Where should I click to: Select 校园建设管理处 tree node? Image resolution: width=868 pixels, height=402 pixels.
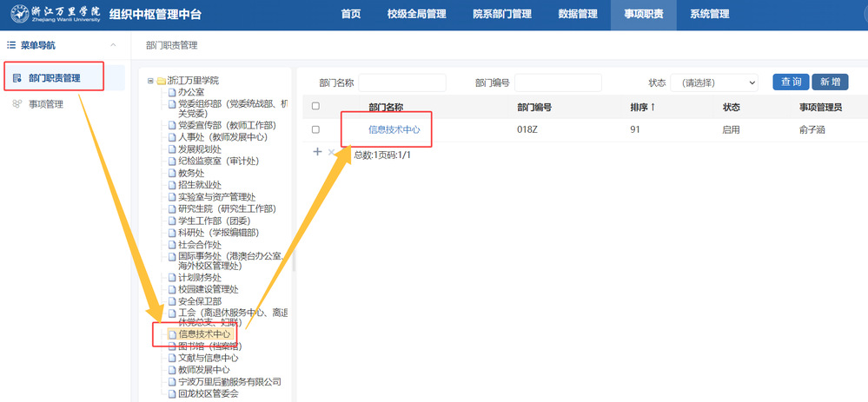click(x=209, y=289)
